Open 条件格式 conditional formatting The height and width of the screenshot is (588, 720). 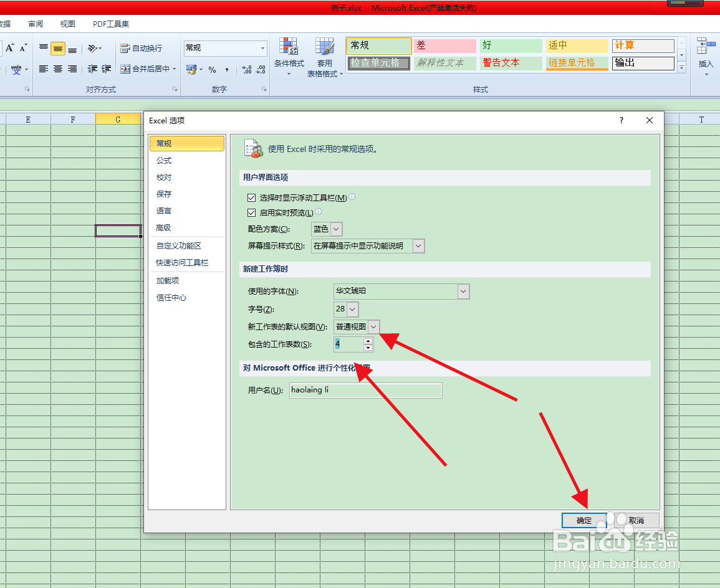tap(289, 57)
